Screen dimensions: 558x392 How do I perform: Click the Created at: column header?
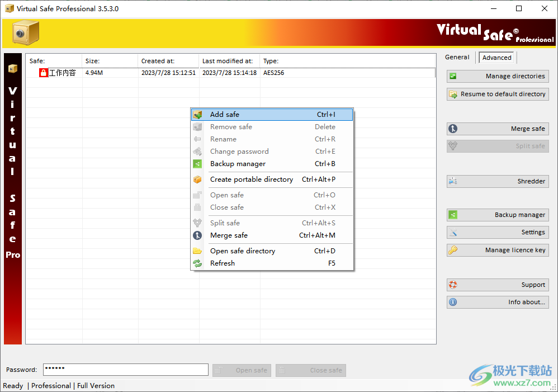(168, 61)
